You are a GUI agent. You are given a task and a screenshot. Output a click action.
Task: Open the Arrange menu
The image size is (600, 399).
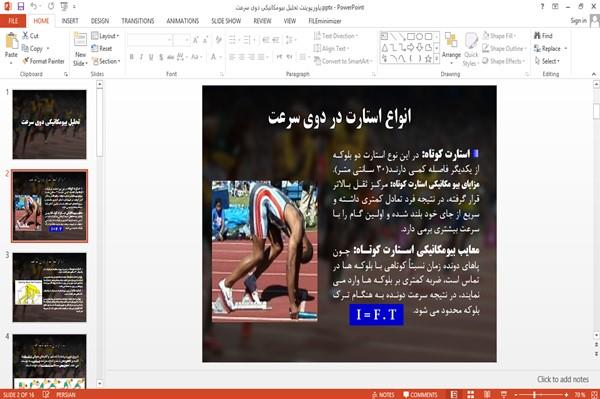[x=451, y=48]
